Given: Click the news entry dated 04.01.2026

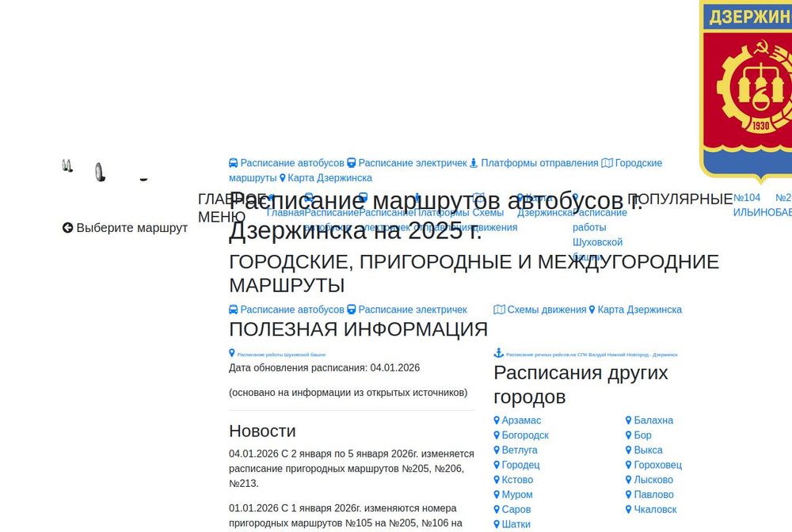Looking at the screenshot, I should 352,469.
